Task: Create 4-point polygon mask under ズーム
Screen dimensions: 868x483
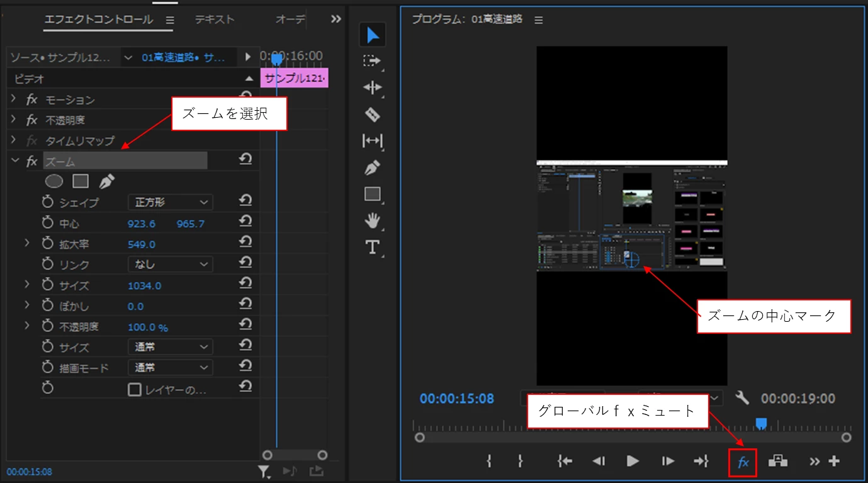Action: pyautogui.click(x=81, y=181)
